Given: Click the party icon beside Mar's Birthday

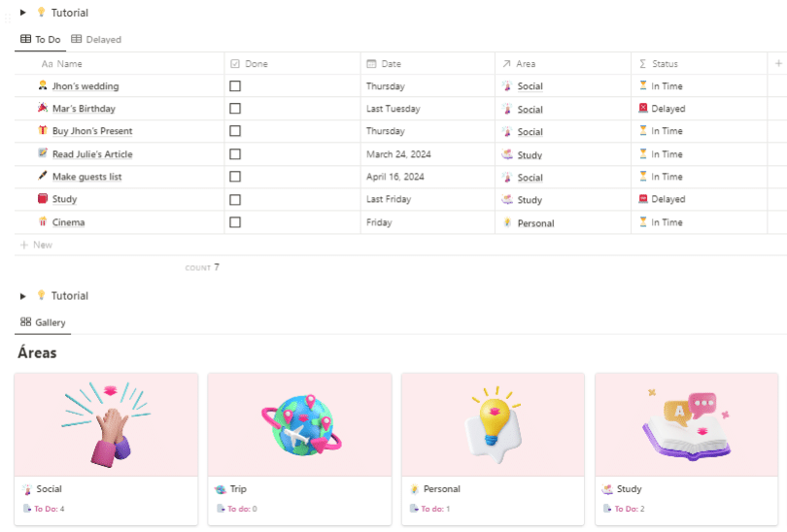Looking at the screenshot, I should (x=43, y=109).
